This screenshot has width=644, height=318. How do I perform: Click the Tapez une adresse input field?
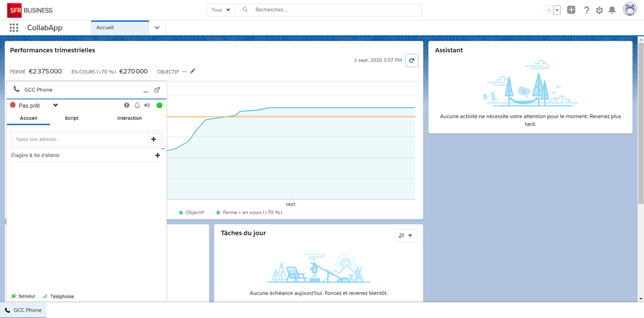[79, 139]
